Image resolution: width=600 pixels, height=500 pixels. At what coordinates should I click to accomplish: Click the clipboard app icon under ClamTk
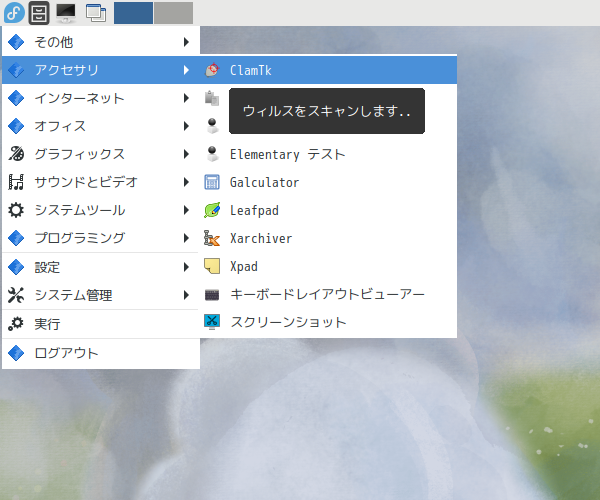(x=212, y=98)
